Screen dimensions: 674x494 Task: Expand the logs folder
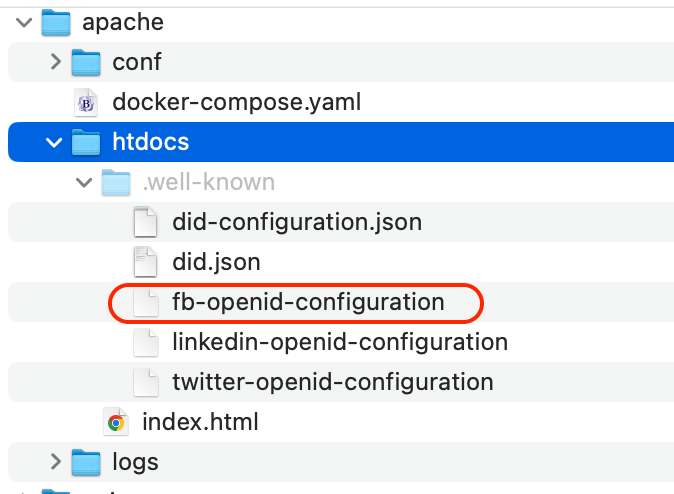pos(55,462)
